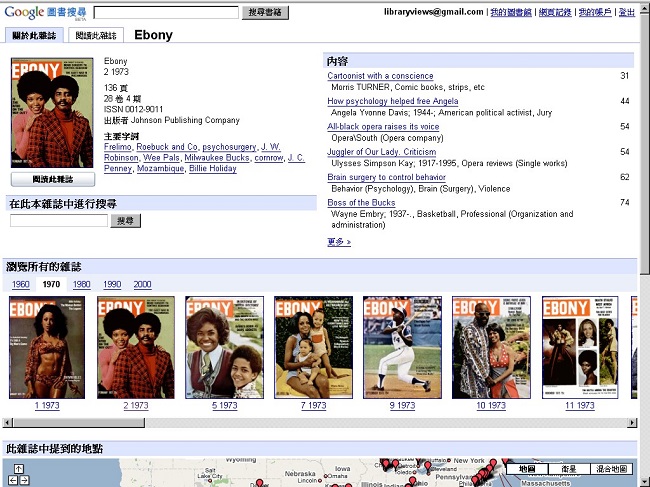
Task: Open the 11 1973 issue cover thumbnail
Action: pyautogui.click(x=580, y=347)
